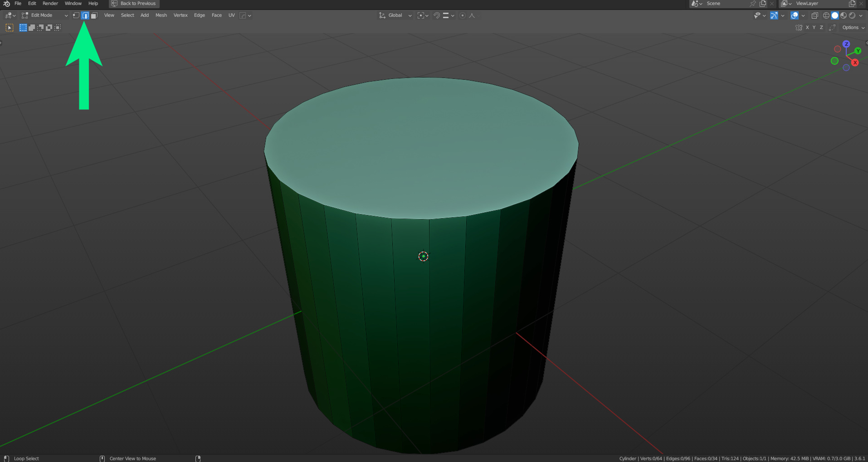The image size is (868, 462).
Task: Open Global transform orientation dropdown
Action: (395, 15)
